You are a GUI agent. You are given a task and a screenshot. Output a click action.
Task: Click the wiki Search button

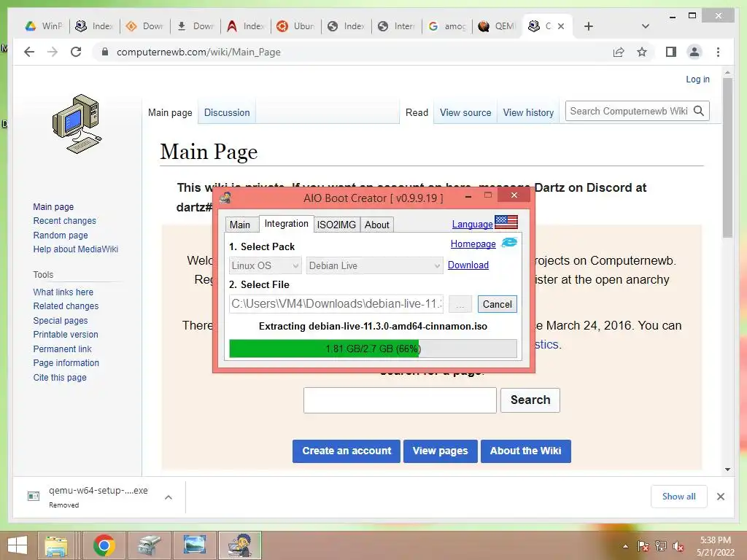[530, 400]
